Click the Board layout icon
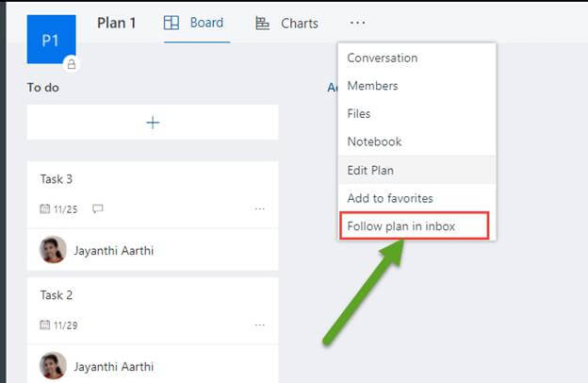The image size is (588, 383). (171, 23)
